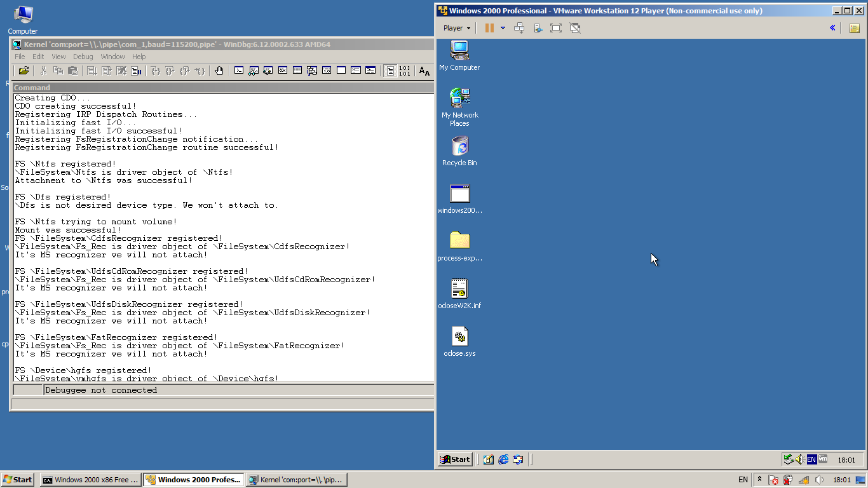This screenshot has width=868, height=488.
Task: Click the Paste clipboard icon in WinDbg toolbar
Action: (72, 71)
